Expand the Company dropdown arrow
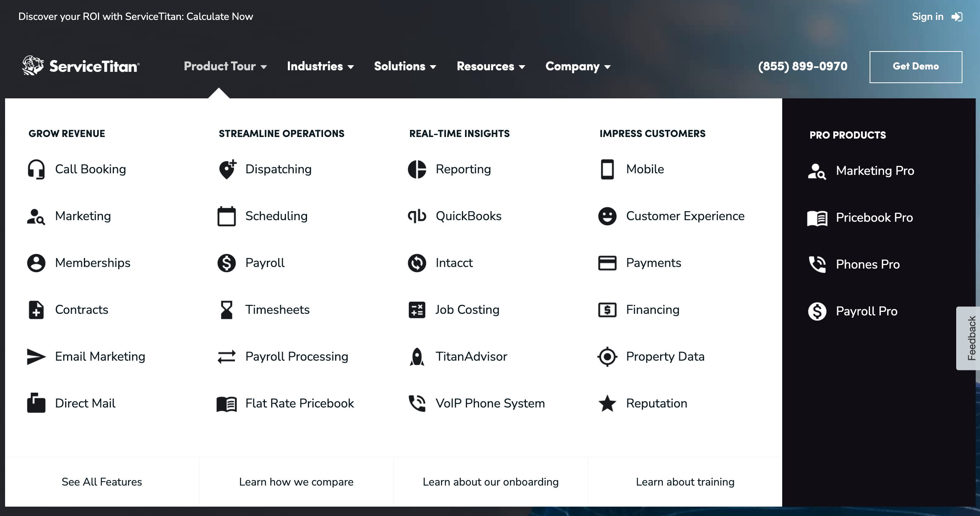This screenshot has width=980, height=516. (607, 67)
